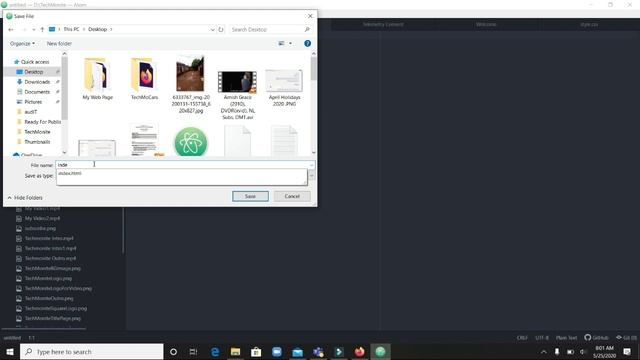Switch to Atom on the taskbar
This screenshot has height=360, width=640.
point(380,351)
